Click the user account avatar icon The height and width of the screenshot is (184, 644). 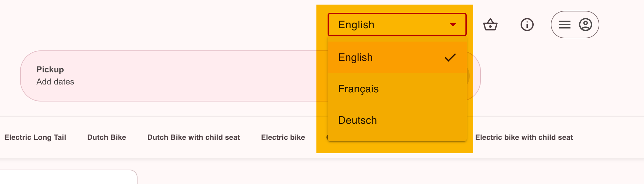586,25
